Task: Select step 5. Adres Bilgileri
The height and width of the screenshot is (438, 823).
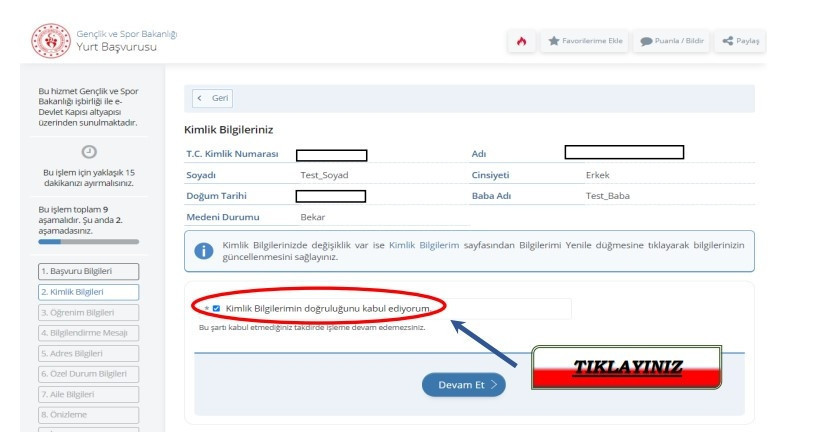Action: [89, 353]
